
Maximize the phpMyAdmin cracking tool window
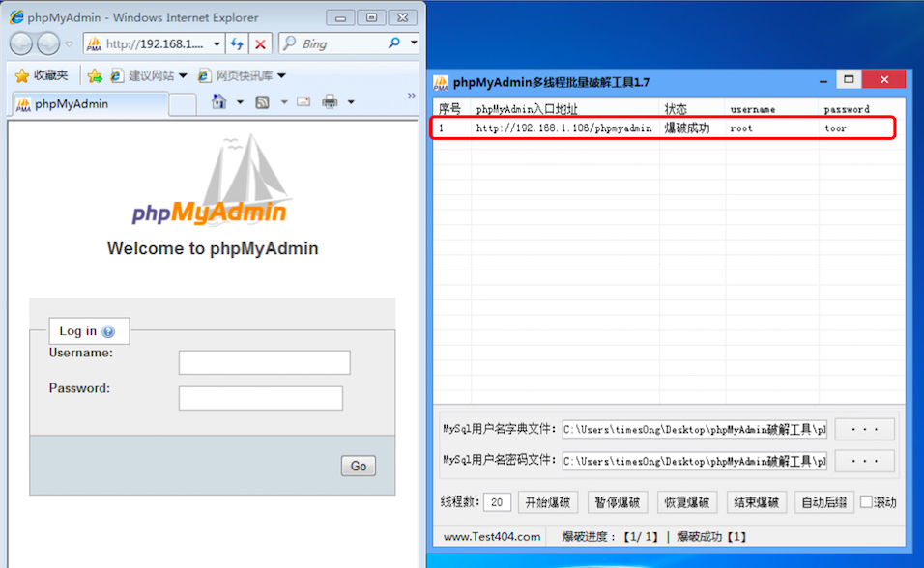pyautogui.click(x=849, y=79)
